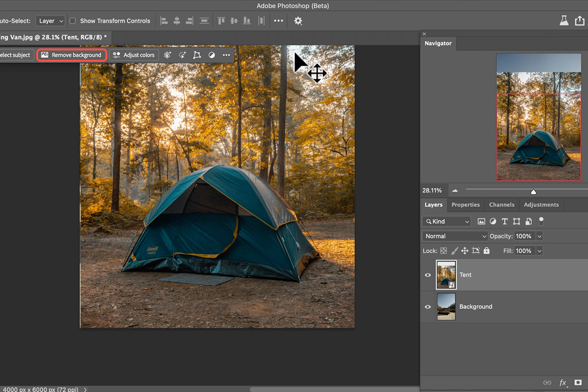Click the transform/warp icon in contextual taskbar
588x392 pixels.
[x=196, y=55]
